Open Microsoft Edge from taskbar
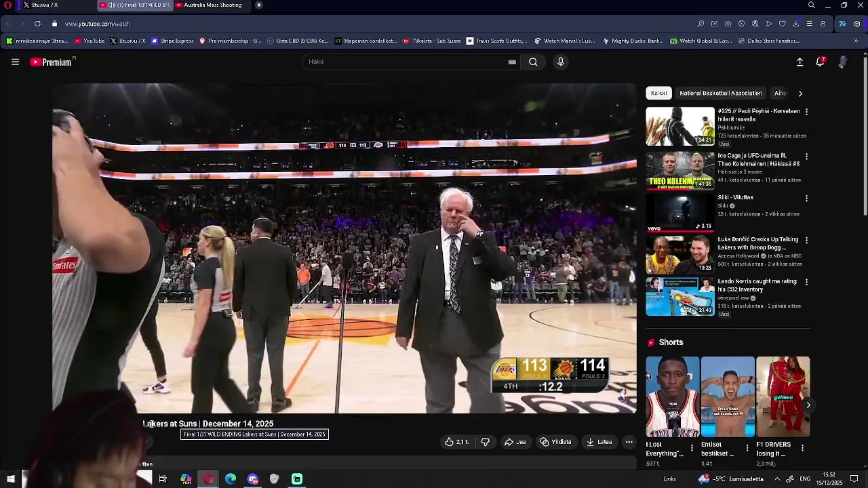The image size is (868, 488). pos(231,479)
